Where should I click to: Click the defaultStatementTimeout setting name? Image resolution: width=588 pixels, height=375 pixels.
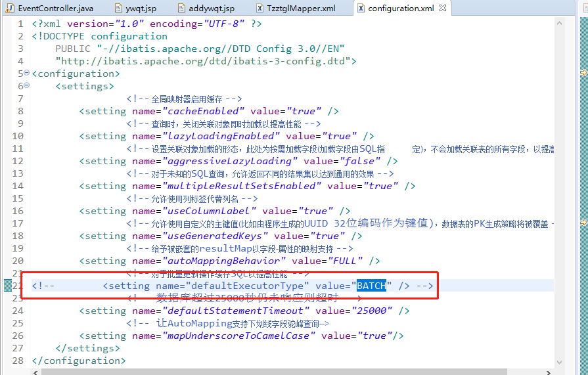236,311
